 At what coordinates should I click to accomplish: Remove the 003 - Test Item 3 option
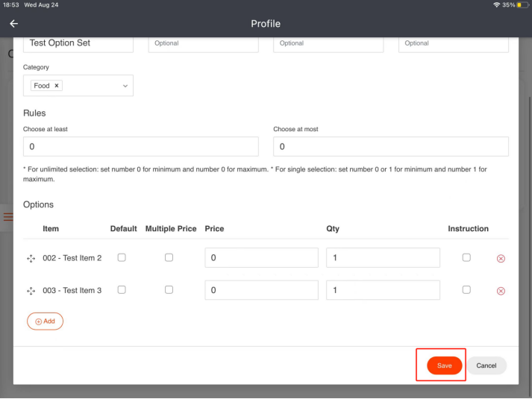click(x=501, y=291)
